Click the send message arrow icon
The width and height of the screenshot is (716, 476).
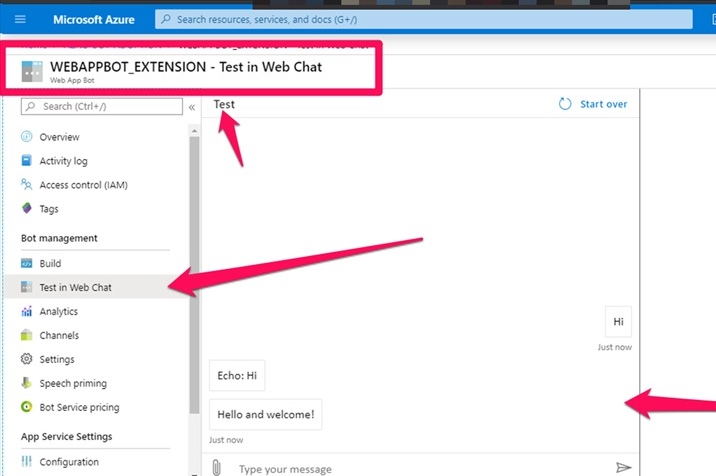[623, 467]
